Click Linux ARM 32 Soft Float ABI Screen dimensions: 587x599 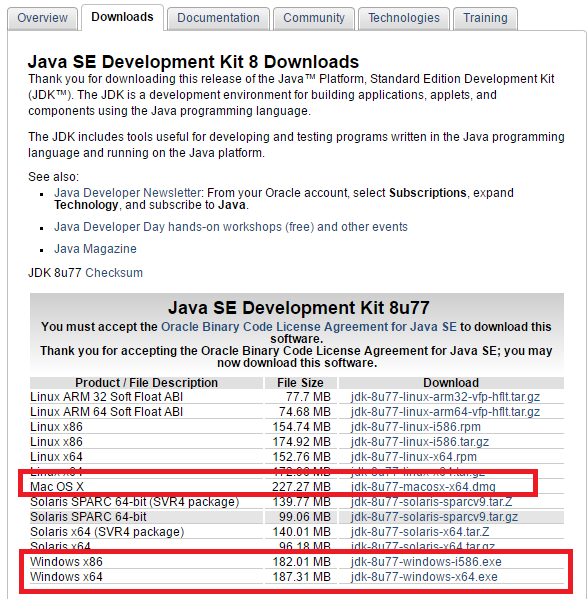point(107,397)
